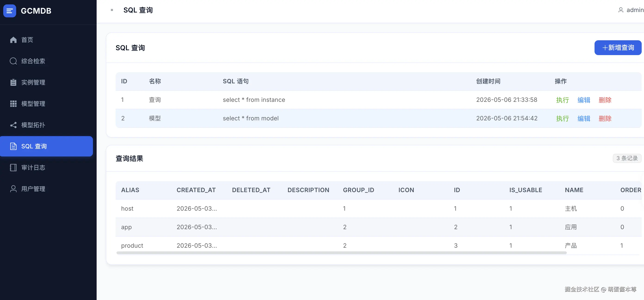Click the 应用 name cell
This screenshot has width=644, height=300.
pyautogui.click(x=571, y=227)
